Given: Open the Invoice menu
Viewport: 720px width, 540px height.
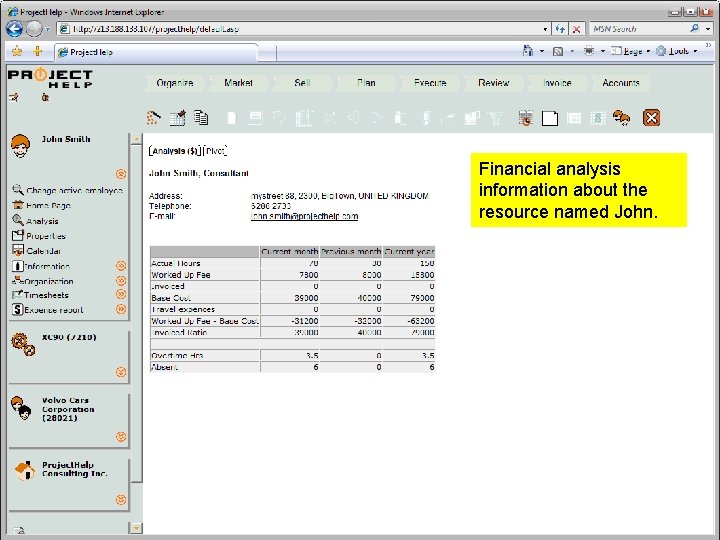Looking at the screenshot, I should coord(557,83).
